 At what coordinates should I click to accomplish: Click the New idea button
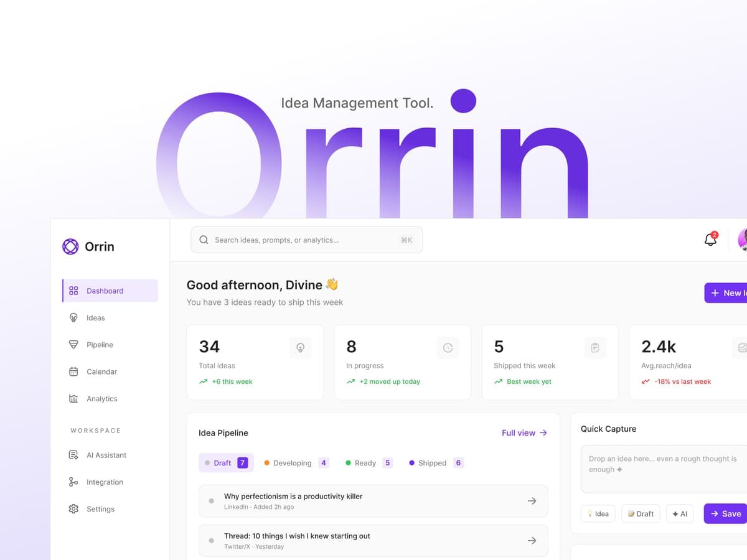(x=726, y=293)
